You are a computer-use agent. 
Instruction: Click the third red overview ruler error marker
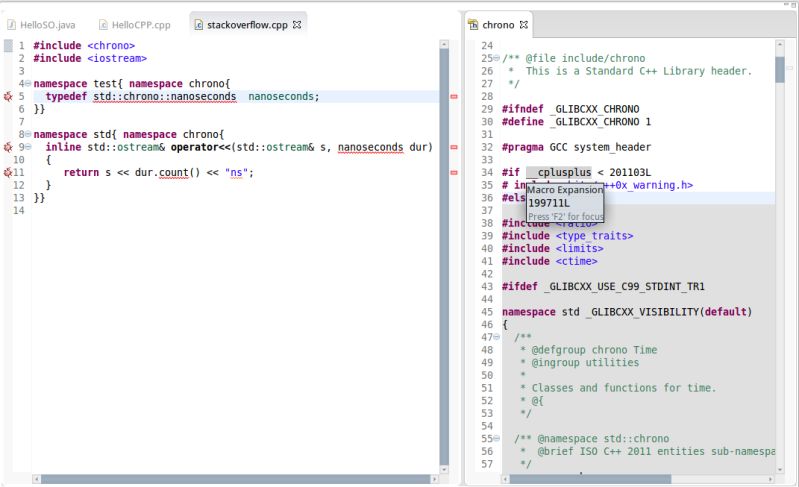[454, 173]
